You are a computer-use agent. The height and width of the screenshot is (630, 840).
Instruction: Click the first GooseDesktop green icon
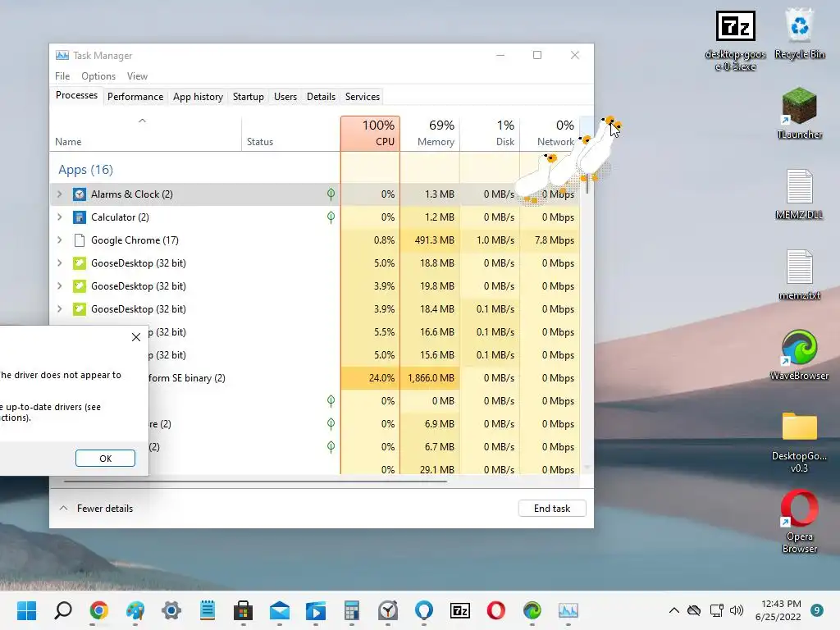click(x=80, y=263)
